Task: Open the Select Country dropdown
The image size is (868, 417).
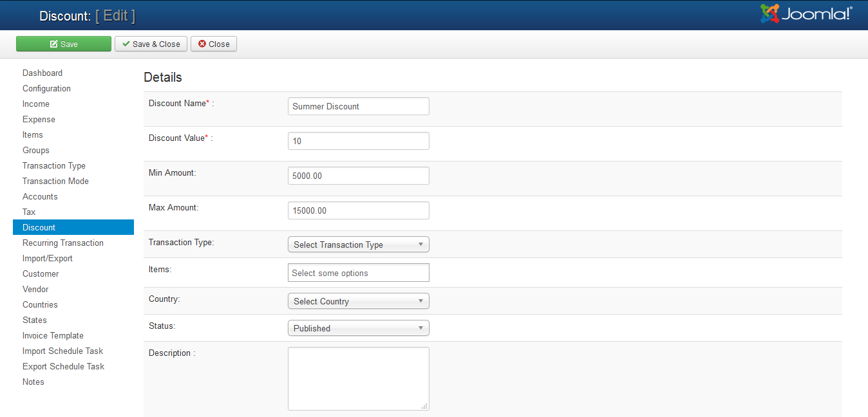Action: pyautogui.click(x=358, y=301)
